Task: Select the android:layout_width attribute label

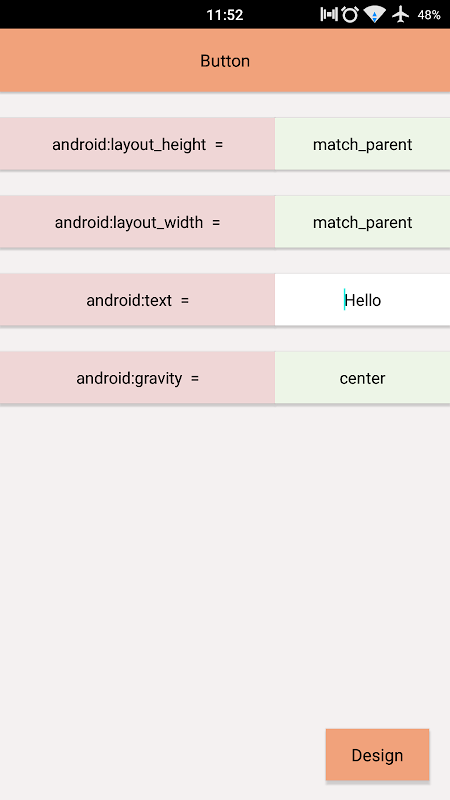Action: pyautogui.click(x=129, y=222)
